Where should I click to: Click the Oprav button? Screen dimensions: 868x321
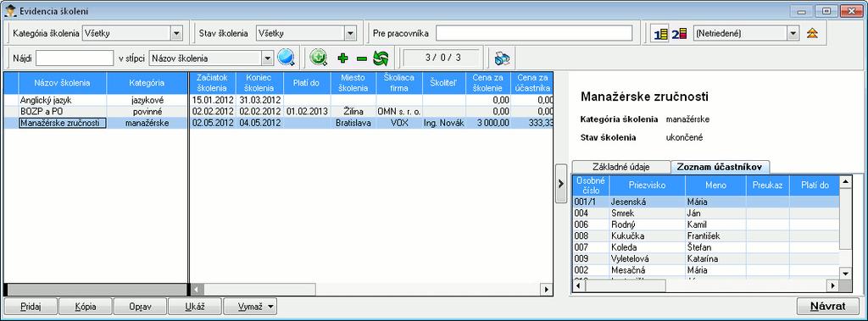click(140, 306)
